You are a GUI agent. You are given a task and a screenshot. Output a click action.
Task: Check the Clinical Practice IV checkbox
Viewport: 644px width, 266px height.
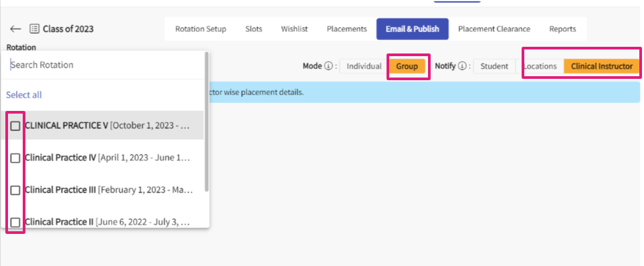click(x=15, y=158)
